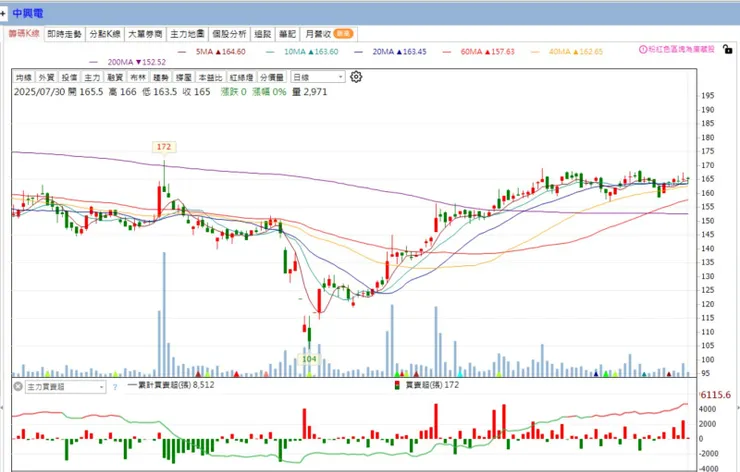Click the 量 2,971 volume value
The width and height of the screenshot is (740, 472).
(310, 92)
